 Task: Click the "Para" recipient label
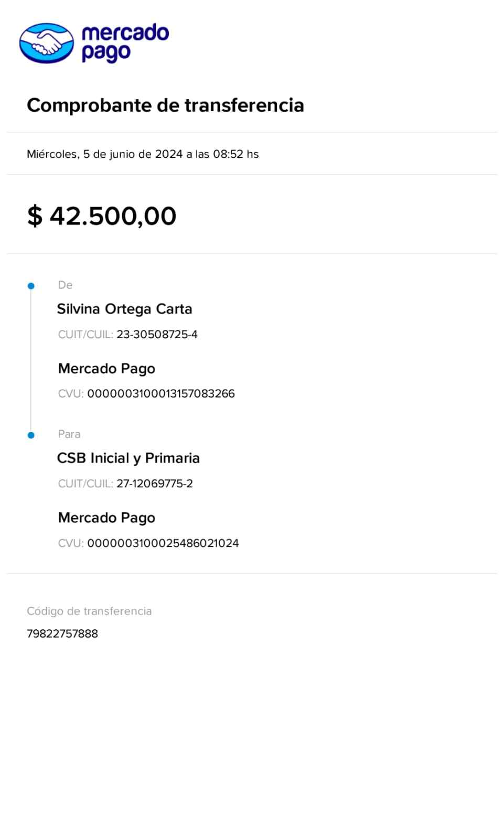point(69,434)
